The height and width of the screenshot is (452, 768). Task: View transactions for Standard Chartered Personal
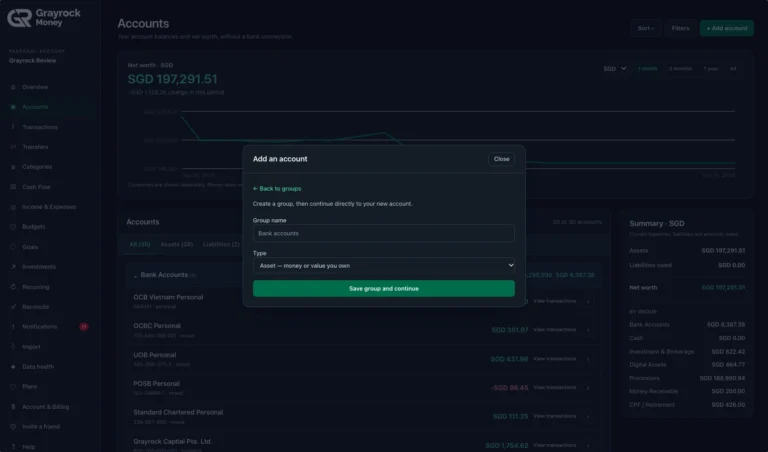pos(554,416)
